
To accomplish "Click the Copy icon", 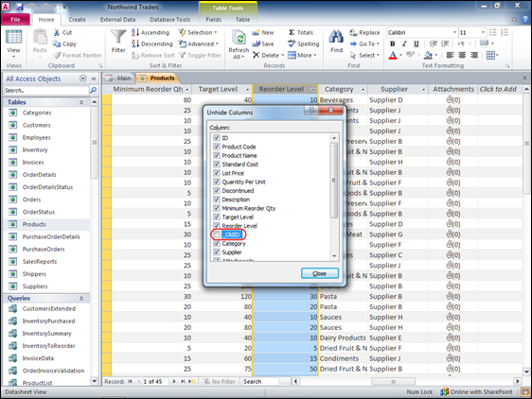I will pyautogui.click(x=56, y=43).
